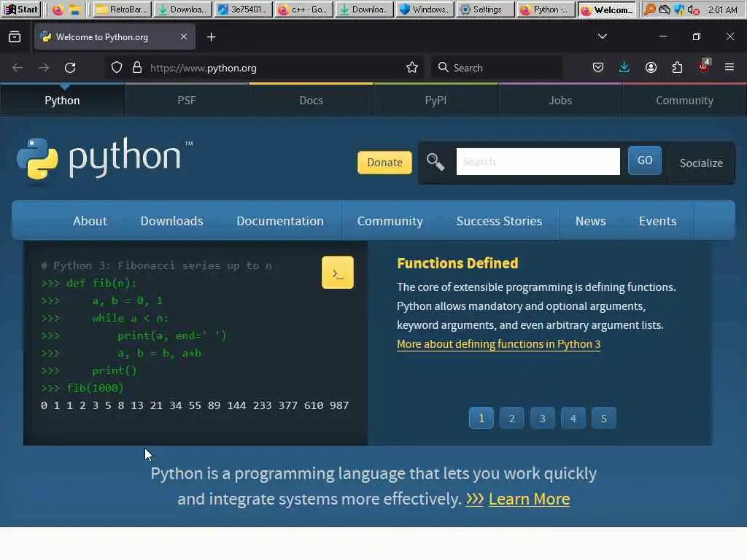Click the Firefox forward arrow
The height and width of the screenshot is (560, 747).
44,68
